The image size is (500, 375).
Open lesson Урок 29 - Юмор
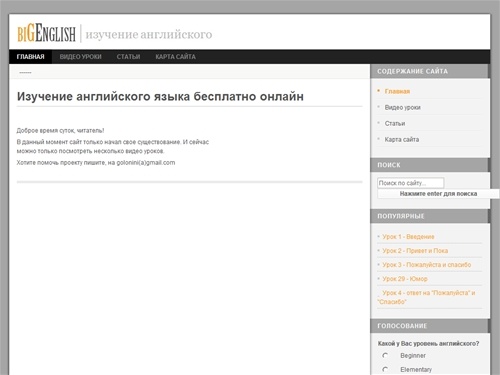tap(405, 279)
